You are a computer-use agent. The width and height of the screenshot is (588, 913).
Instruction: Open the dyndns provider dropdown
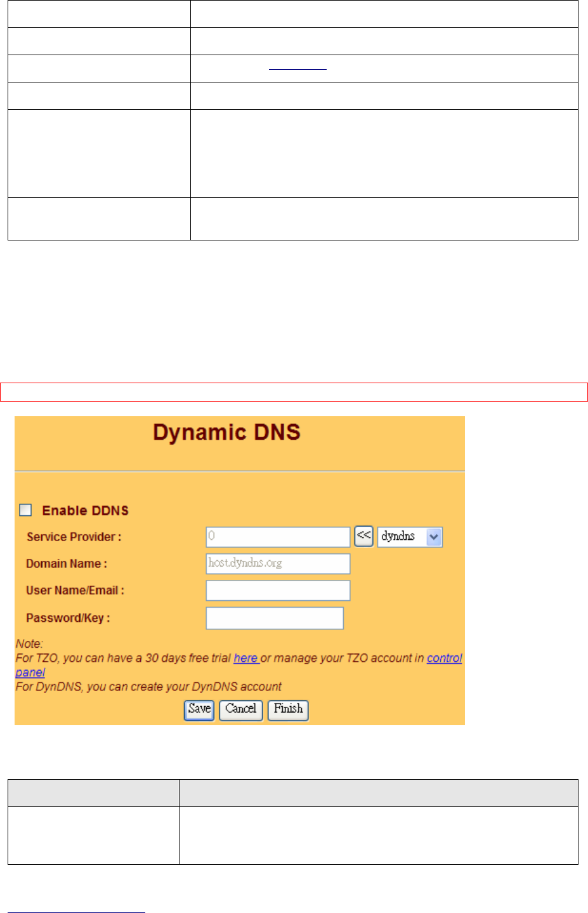click(x=410, y=537)
